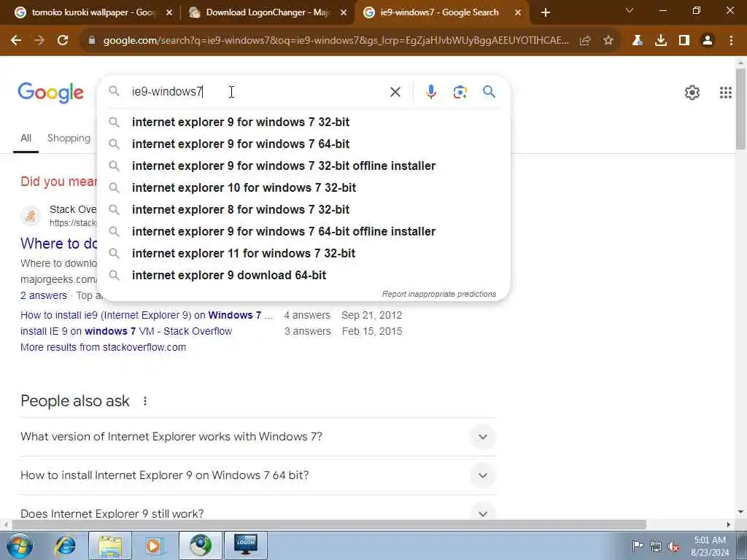Click the blue magnifier search button

489,91
